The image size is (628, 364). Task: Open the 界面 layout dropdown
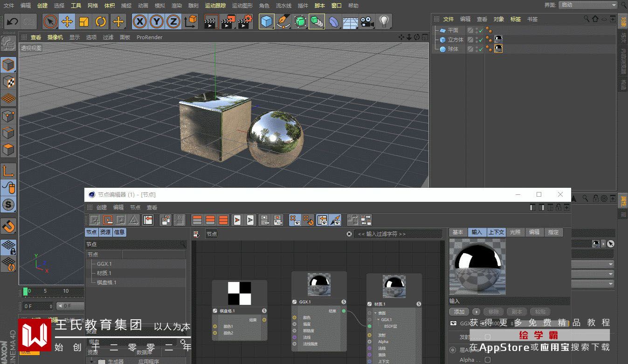[x=587, y=5]
